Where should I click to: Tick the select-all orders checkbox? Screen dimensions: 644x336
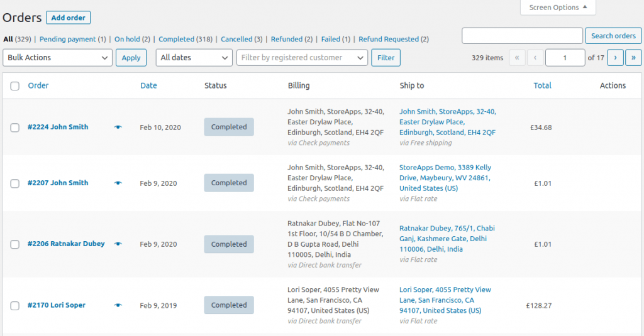click(x=15, y=86)
